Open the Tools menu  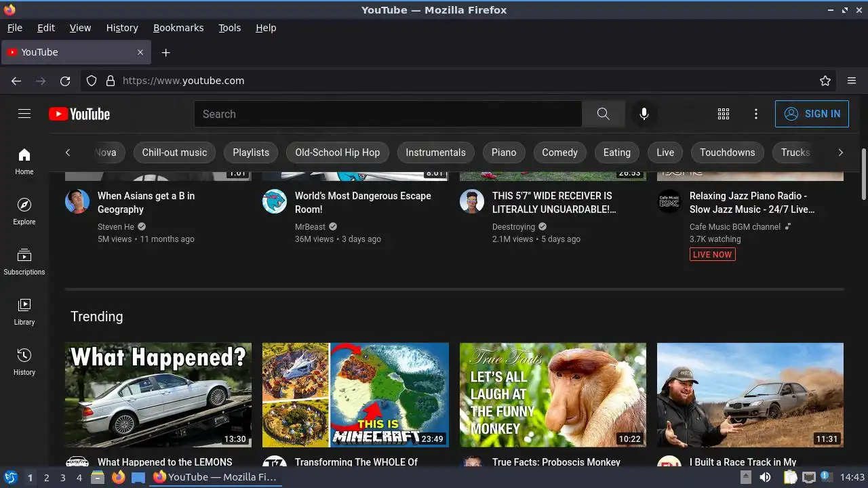(229, 28)
